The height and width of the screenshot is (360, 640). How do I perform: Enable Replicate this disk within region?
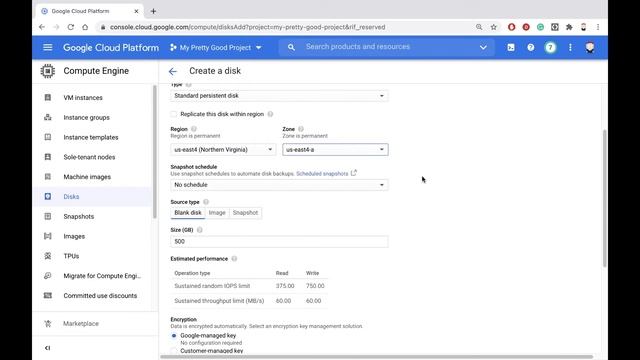174,114
